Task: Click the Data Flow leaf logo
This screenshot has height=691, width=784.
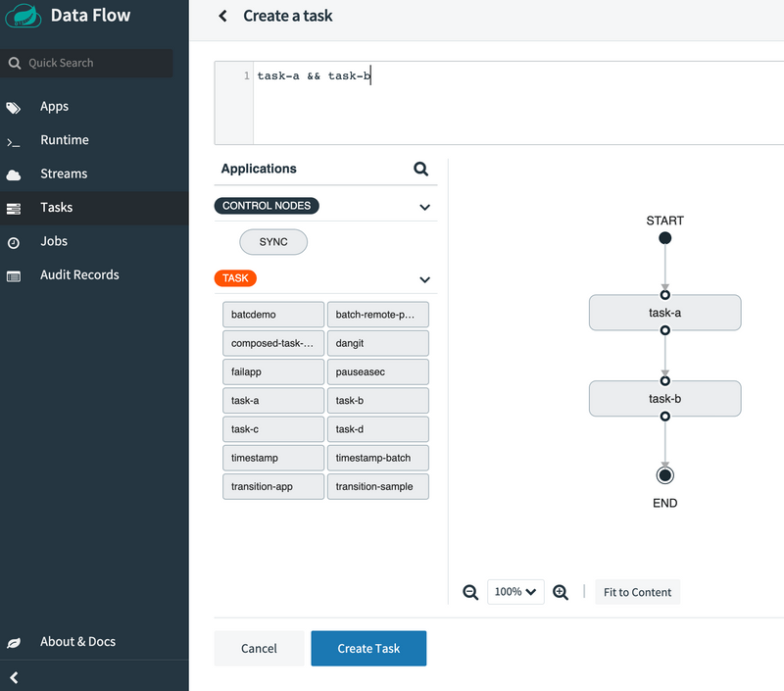Action: click(23, 16)
